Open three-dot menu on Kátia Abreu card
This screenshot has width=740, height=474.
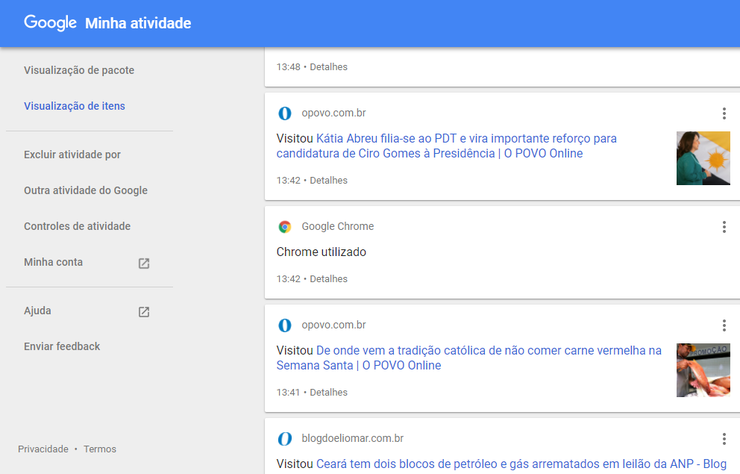point(724,114)
